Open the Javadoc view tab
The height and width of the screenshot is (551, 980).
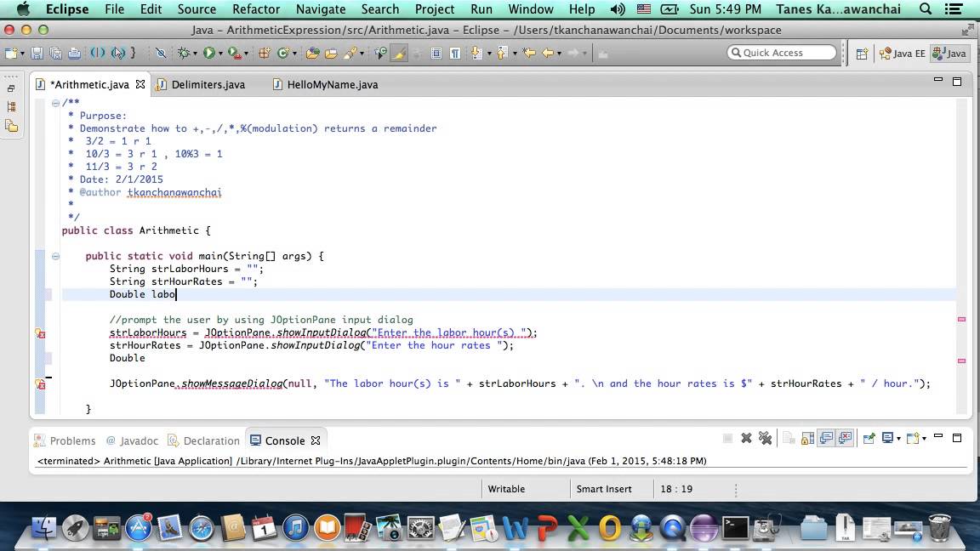[131, 440]
